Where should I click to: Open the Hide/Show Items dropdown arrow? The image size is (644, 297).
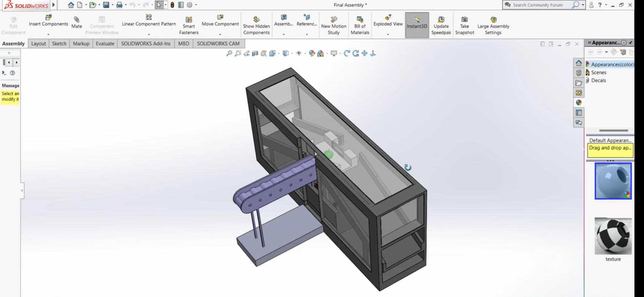[x=305, y=53]
